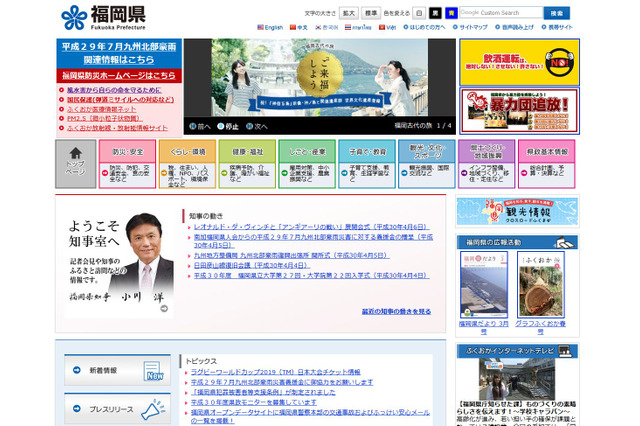Click green arrow icon under しごと・産業
This screenshot has height=426, width=640.
pos(284,173)
